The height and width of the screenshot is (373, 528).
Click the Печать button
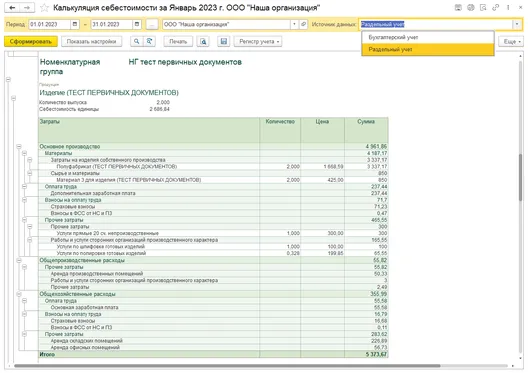[x=178, y=41]
